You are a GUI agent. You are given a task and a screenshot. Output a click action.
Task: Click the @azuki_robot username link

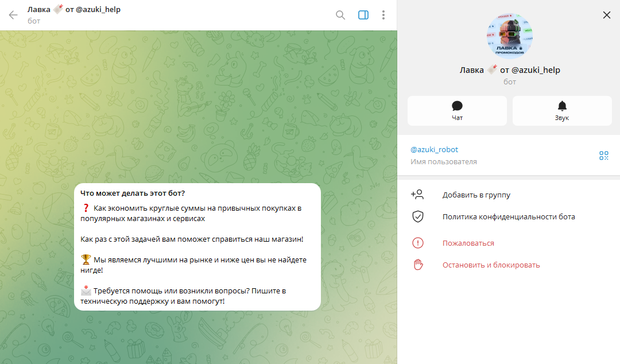(x=434, y=149)
